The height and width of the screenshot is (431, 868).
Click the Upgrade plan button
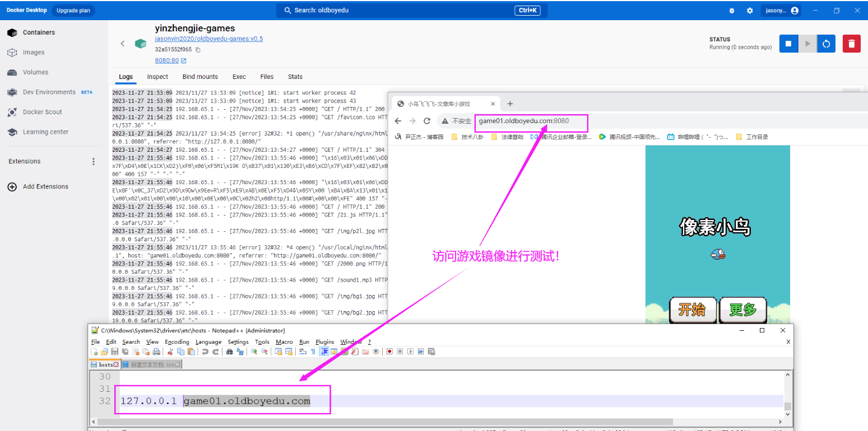pyautogui.click(x=73, y=11)
